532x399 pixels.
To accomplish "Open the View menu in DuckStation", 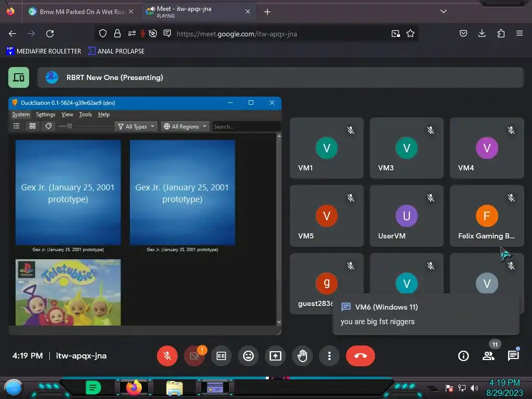I will coord(67,115).
